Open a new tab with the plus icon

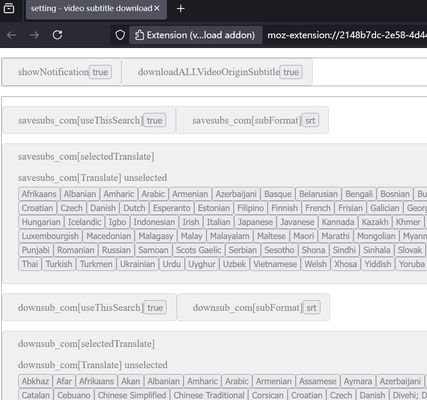pyautogui.click(x=180, y=9)
